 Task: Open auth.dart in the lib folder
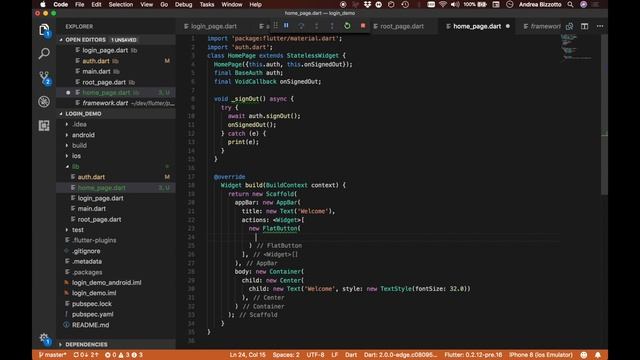(91, 177)
